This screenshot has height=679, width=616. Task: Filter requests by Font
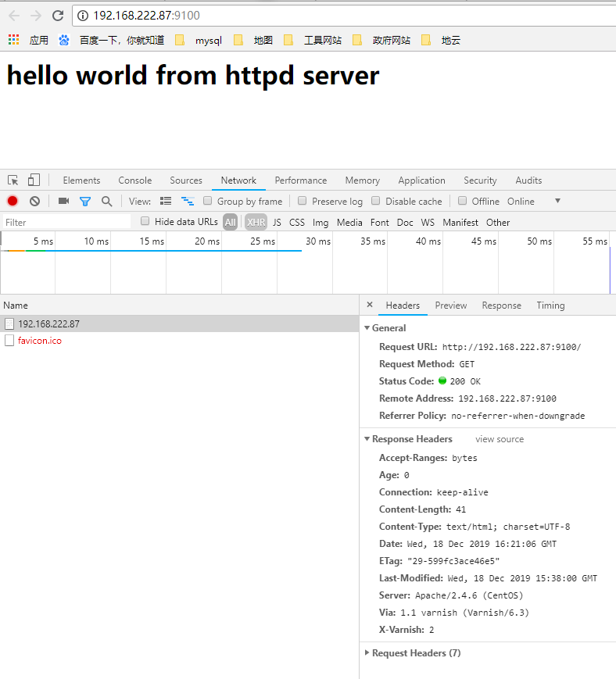click(x=379, y=223)
